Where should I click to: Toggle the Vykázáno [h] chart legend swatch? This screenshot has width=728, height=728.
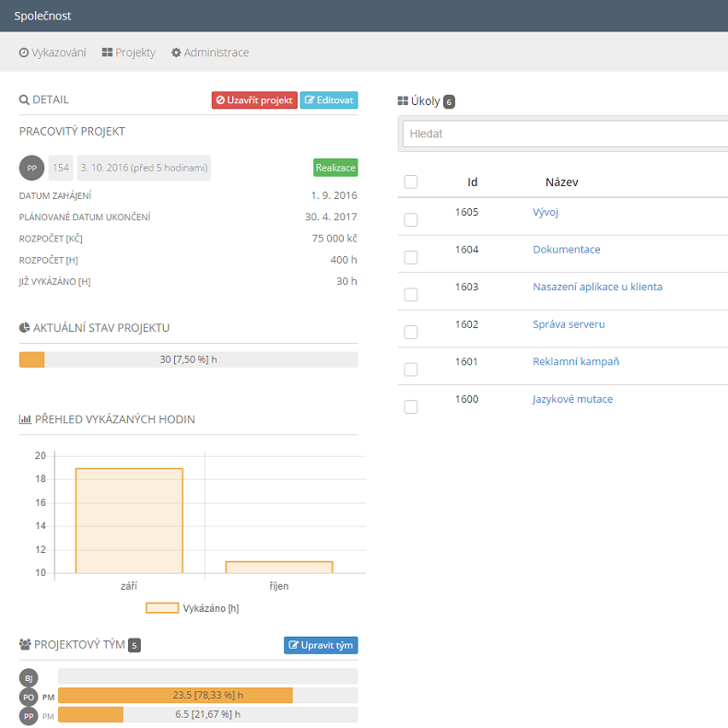click(x=162, y=608)
